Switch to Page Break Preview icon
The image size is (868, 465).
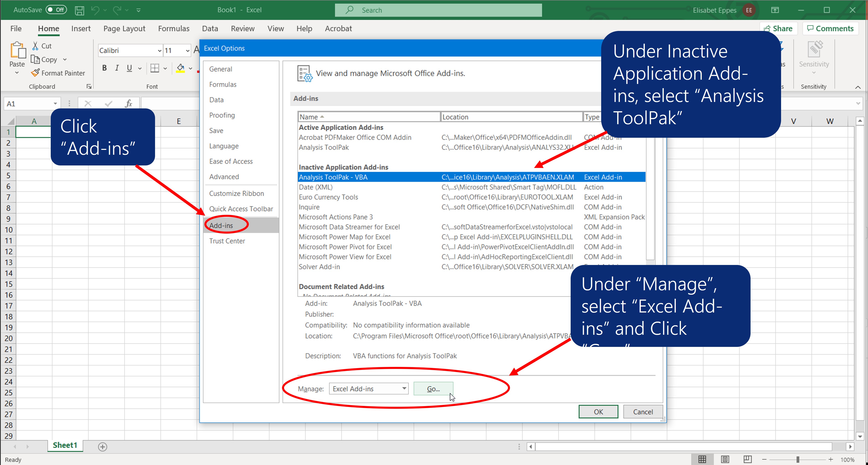(x=747, y=459)
